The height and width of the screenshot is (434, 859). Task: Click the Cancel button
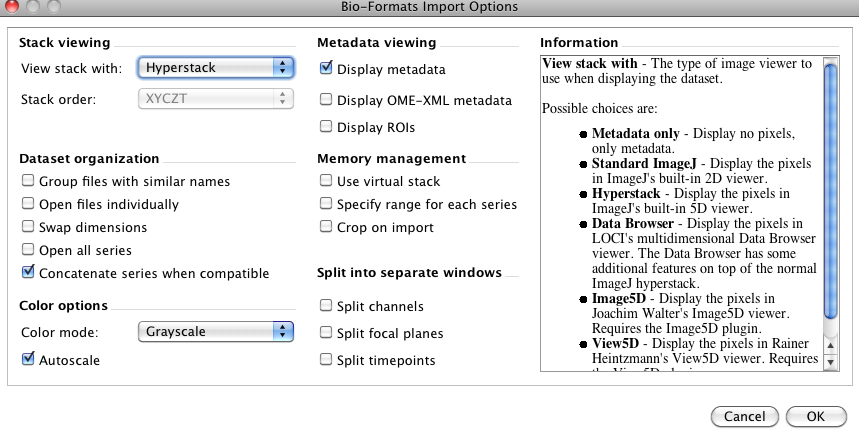tap(744, 416)
